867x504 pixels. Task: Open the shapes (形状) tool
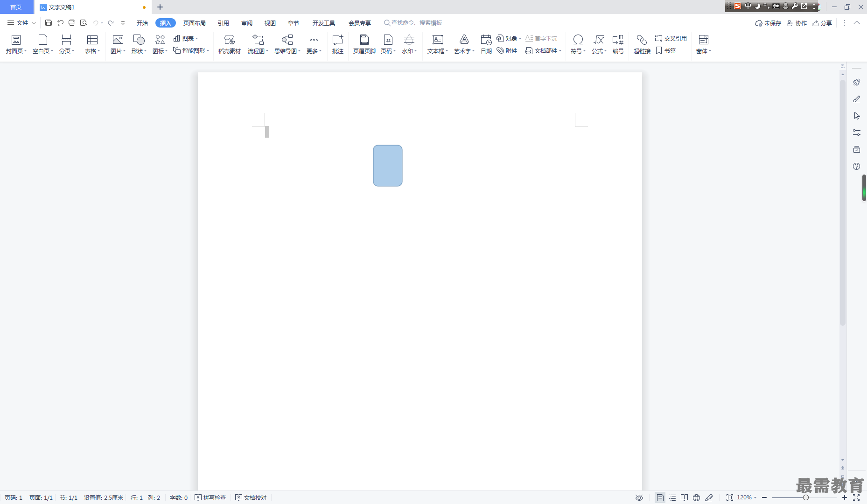point(139,44)
